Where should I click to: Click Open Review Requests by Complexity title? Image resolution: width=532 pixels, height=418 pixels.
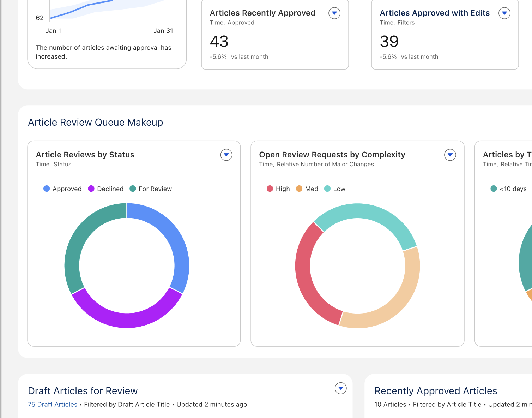(332, 155)
